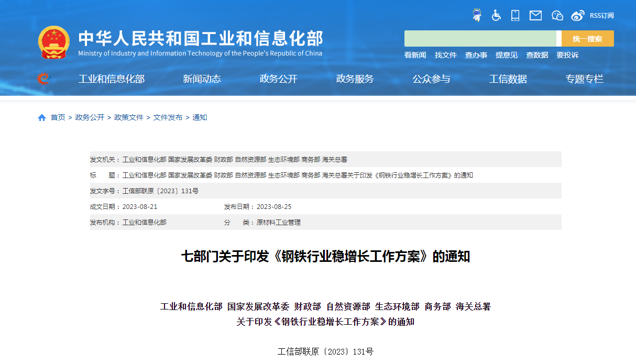The width and height of the screenshot is (636, 364).
Task: Open the 政务服务 nav menu
Action: pos(355,79)
